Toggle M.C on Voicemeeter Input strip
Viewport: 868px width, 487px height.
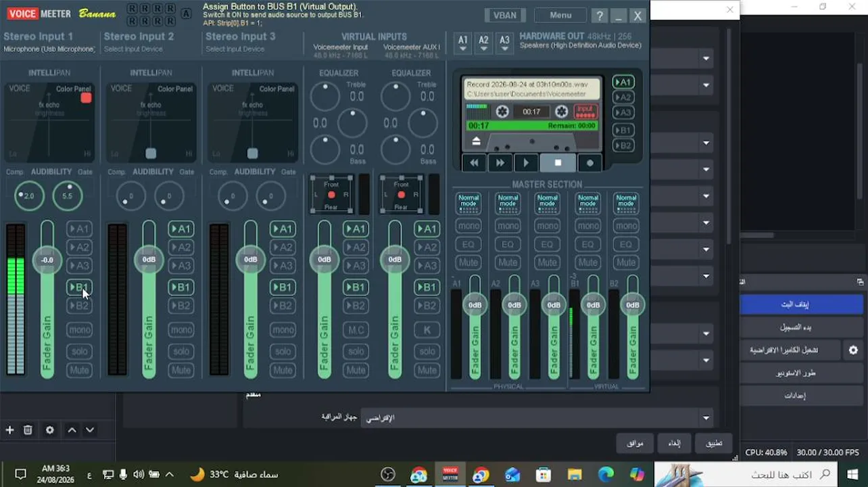click(356, 330)
